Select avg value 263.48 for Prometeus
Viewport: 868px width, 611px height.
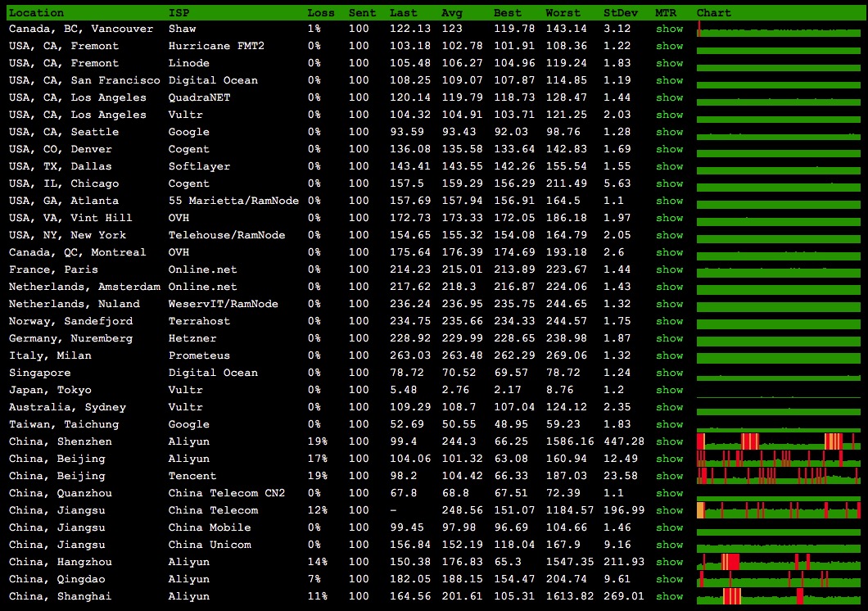462,355
